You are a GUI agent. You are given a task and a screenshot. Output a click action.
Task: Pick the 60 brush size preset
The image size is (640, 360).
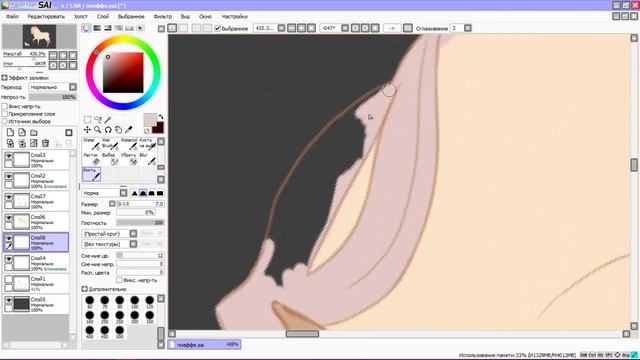[x=90, y=302]
